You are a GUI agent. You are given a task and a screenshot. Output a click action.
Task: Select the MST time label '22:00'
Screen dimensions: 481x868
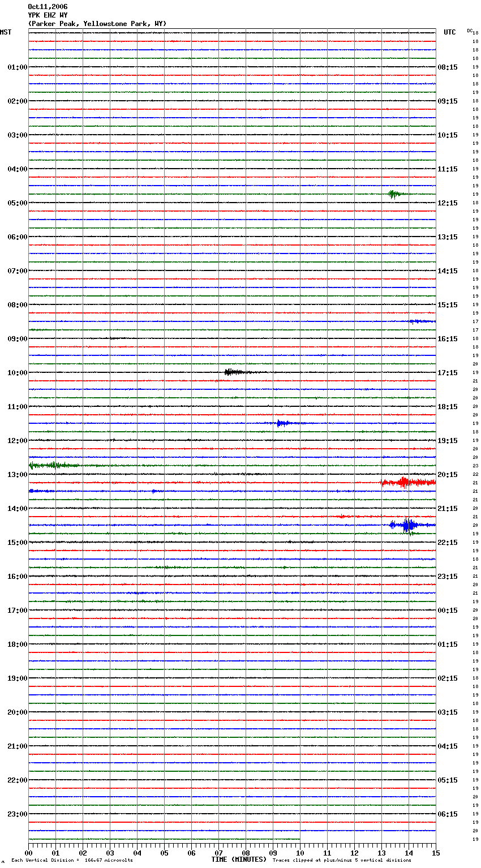(x=18, y=780)
